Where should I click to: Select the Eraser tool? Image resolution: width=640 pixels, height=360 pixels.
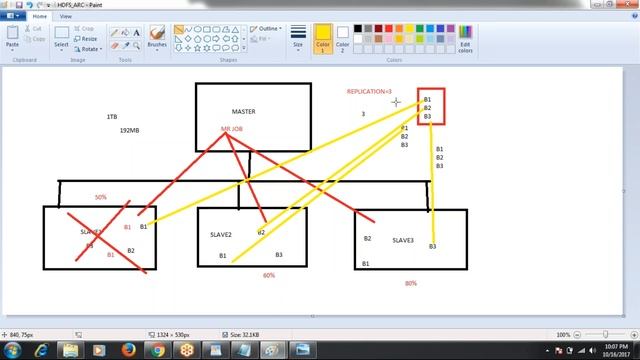(x=114, y=46)
